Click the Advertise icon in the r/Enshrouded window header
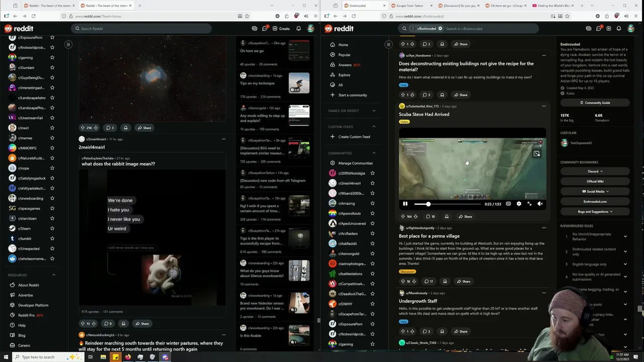This screenshot has width=644, height=362. pos(589,29)
